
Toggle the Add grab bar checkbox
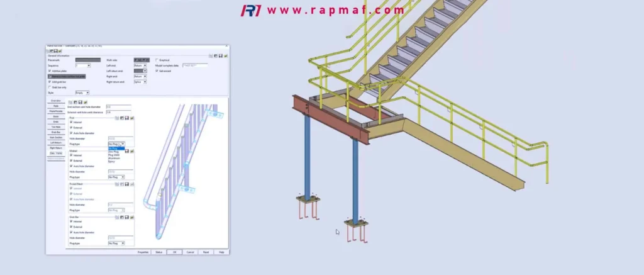(x=50, y=82)
